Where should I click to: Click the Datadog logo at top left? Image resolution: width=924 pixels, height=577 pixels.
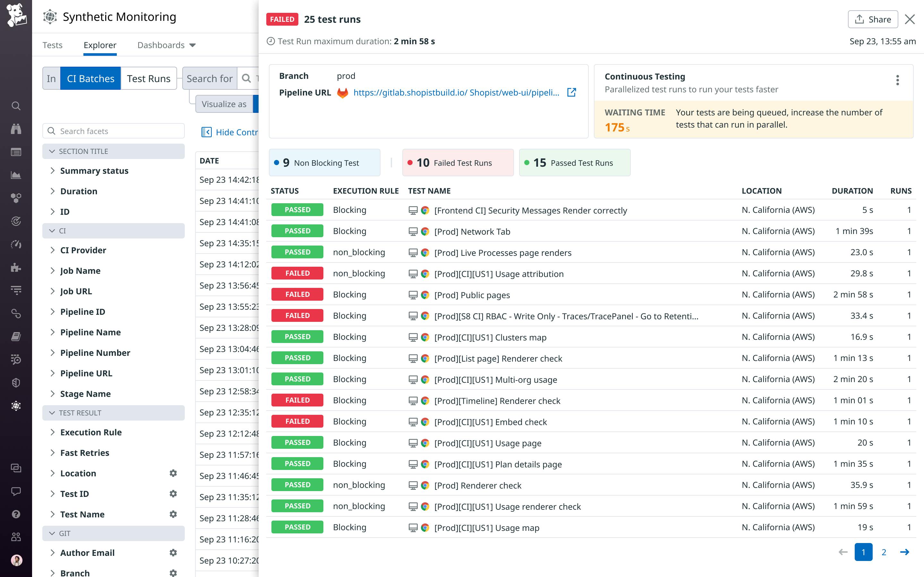pyautogui.click(x=16, y=15)
